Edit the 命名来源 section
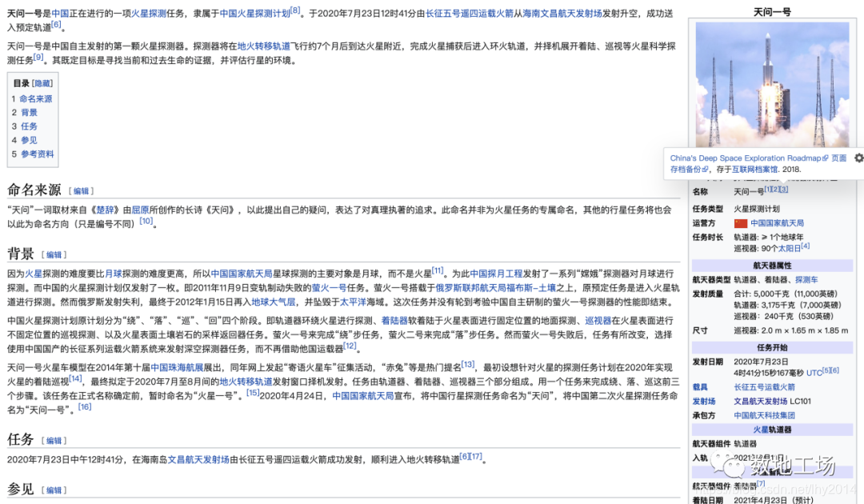Viewport: 864px width, 504px height. [81, 191]
